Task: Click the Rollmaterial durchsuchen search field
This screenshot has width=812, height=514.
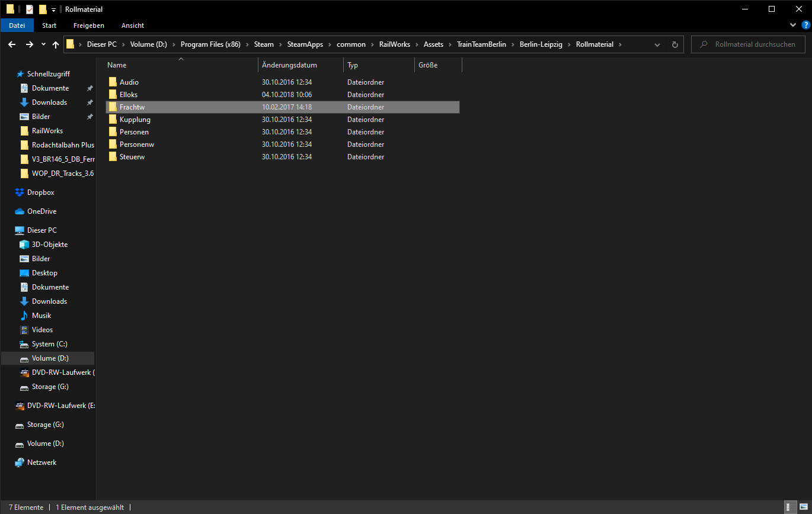Action: [748, 44]
